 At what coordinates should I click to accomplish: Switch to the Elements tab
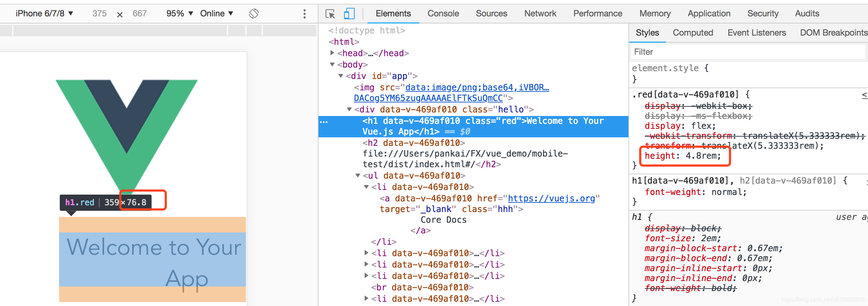[393, 14]
